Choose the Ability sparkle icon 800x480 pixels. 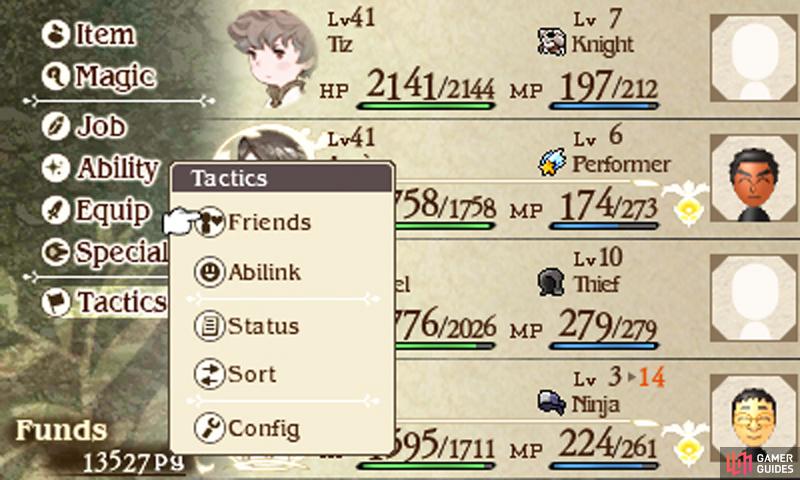pyautogui.click(x=56, y=168)
